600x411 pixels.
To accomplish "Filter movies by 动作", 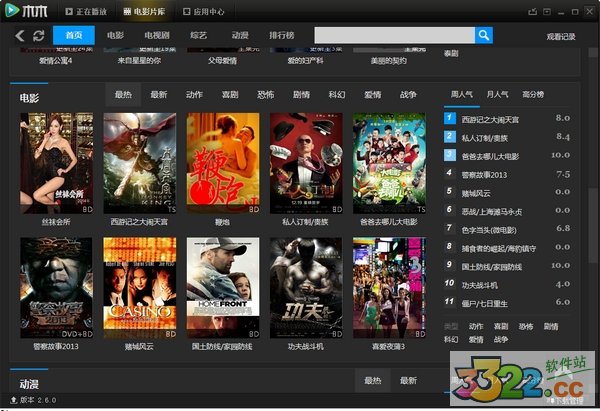I will 194,95.
